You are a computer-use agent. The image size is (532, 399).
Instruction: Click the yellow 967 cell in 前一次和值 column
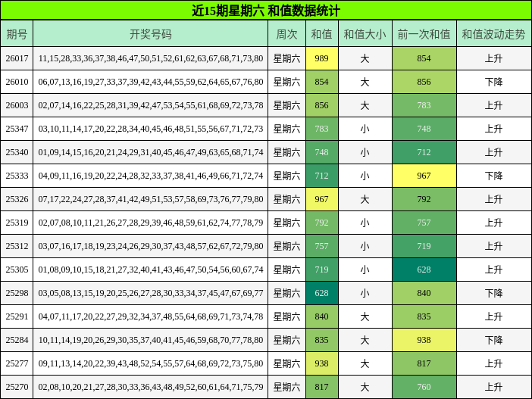424,176
